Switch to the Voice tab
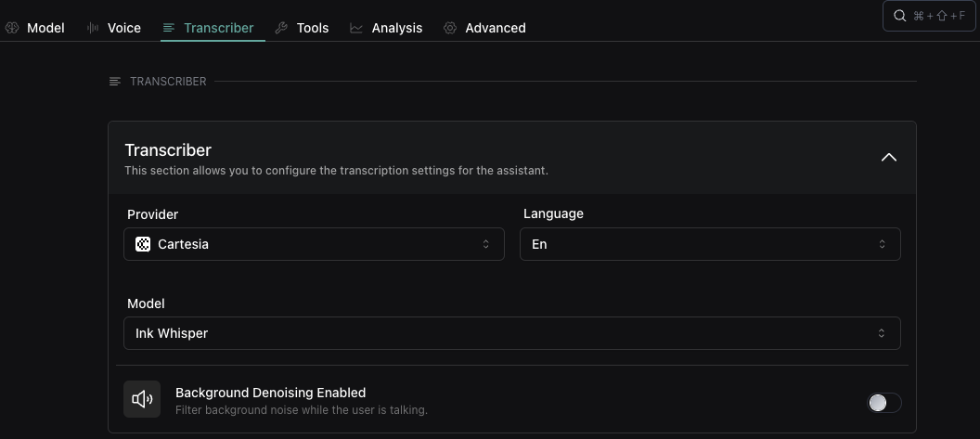 [123, 28]
